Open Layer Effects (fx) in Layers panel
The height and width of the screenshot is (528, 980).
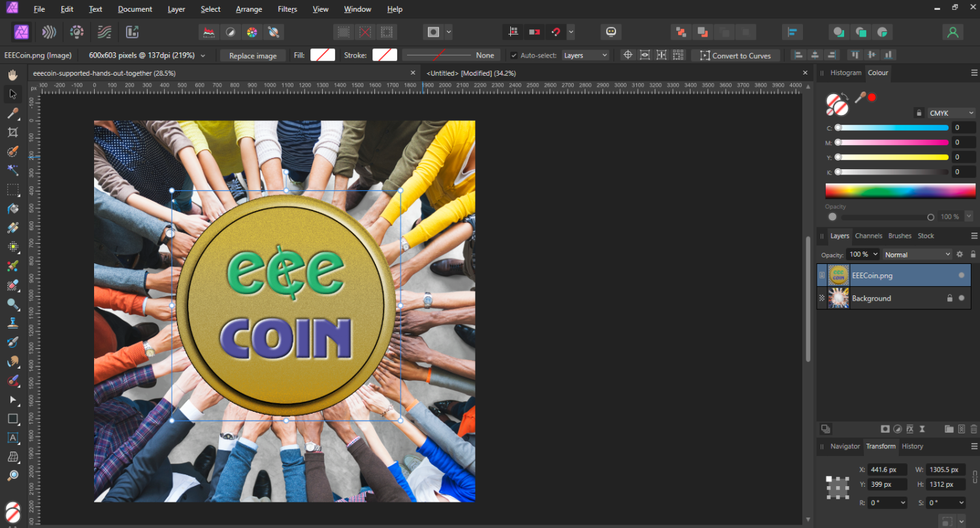pos(909,429)
